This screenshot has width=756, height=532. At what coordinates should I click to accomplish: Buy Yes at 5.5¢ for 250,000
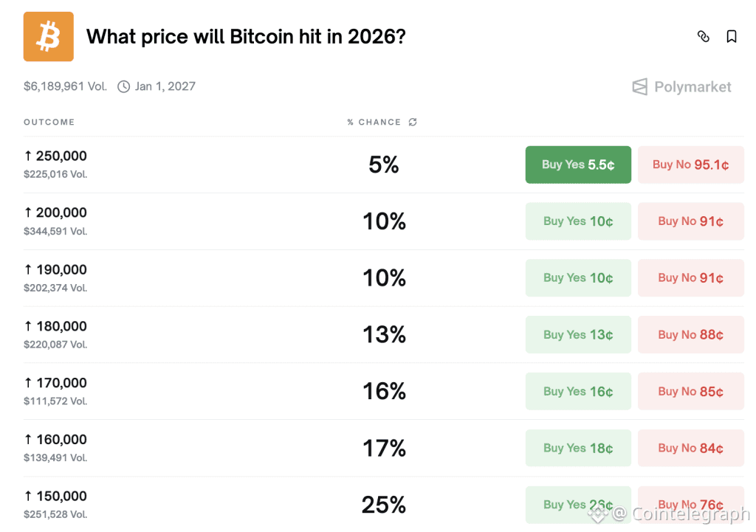click(578, 165)
